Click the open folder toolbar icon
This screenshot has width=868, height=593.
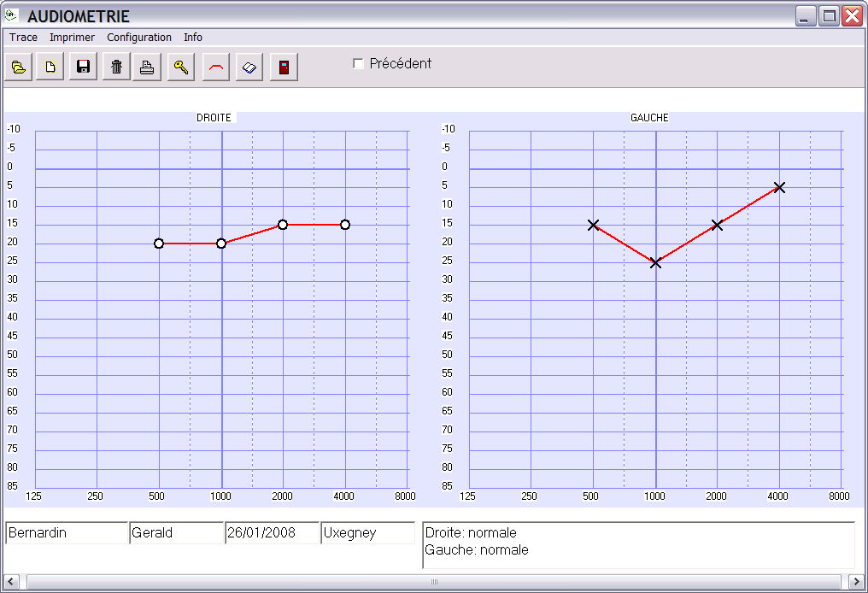coord(18,68)
